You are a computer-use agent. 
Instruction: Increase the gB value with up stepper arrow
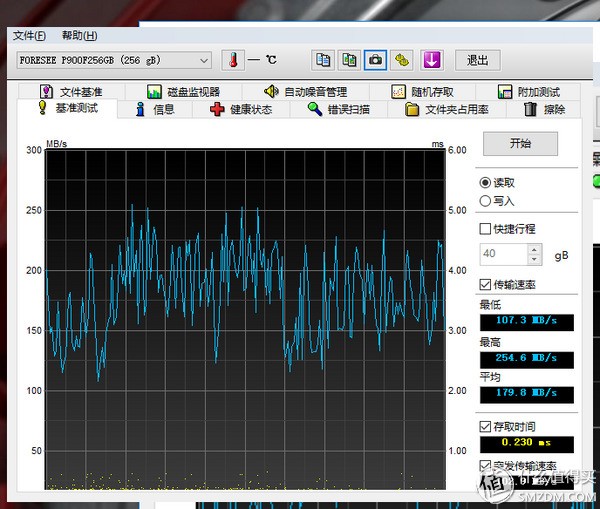point(534,249)
